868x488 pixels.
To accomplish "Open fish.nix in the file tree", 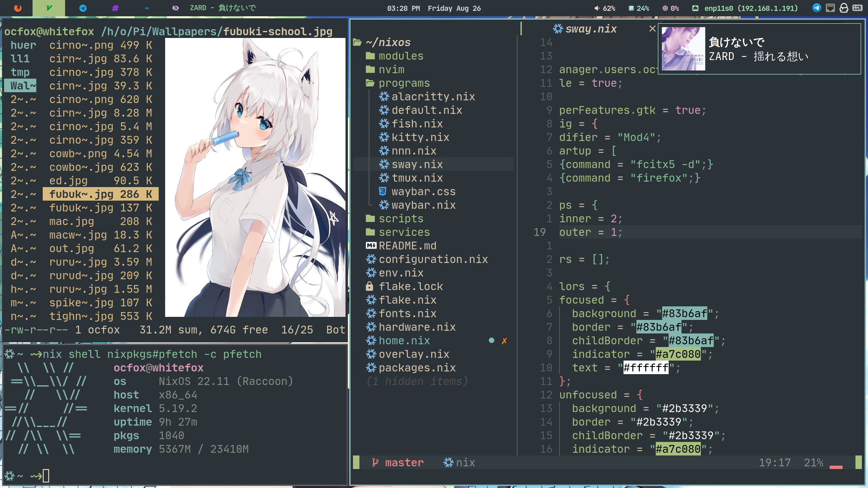I will point(411,124).
